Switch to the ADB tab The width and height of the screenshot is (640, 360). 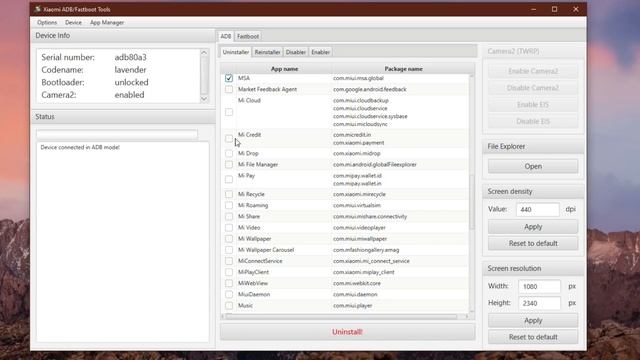point(226,36)
